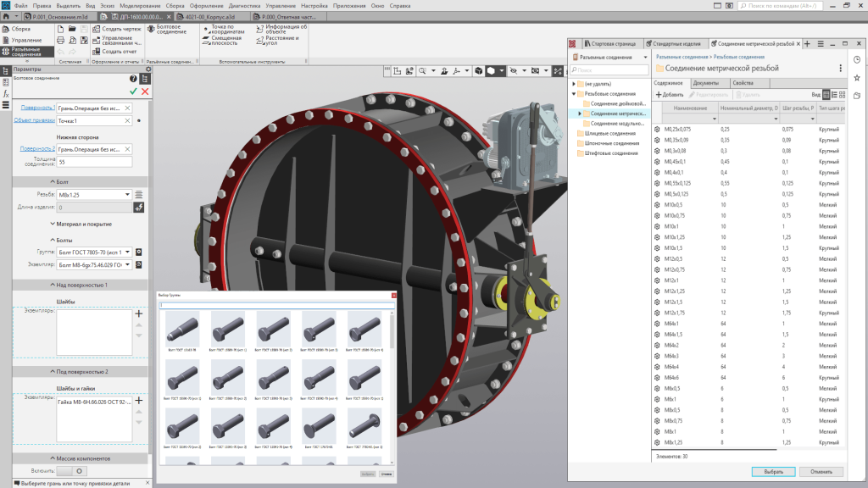
Task: Open the Параметры panel settings gear
Action: tap(148, 69)
